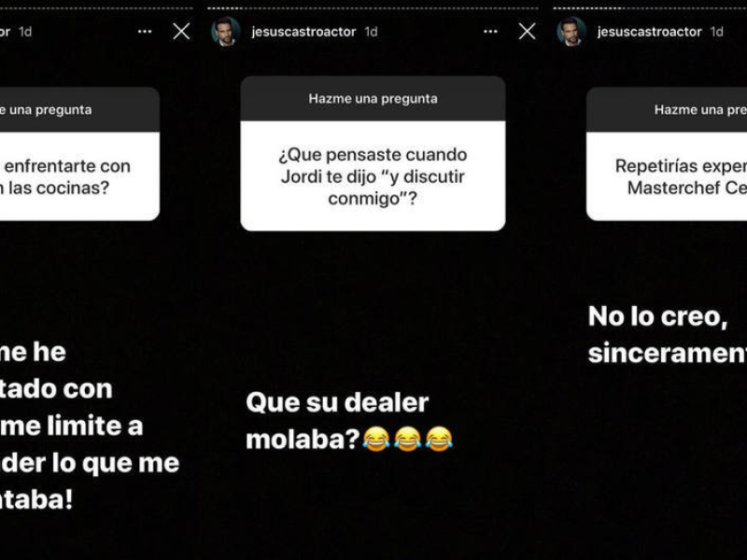Tap the jesuscastroactor username in right story
The width and height of the screenshot is (747, 560).
click(649, 32)
